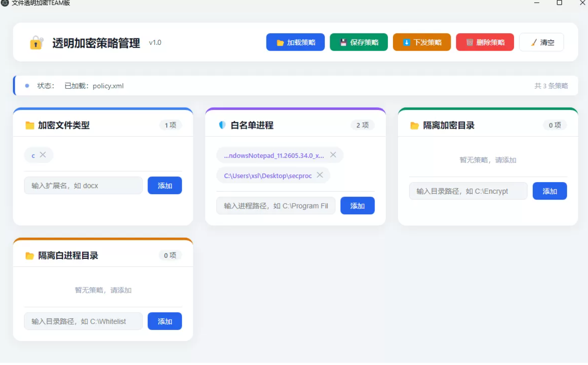
Task: Click the 清空 button
Action: click(542, 42)
